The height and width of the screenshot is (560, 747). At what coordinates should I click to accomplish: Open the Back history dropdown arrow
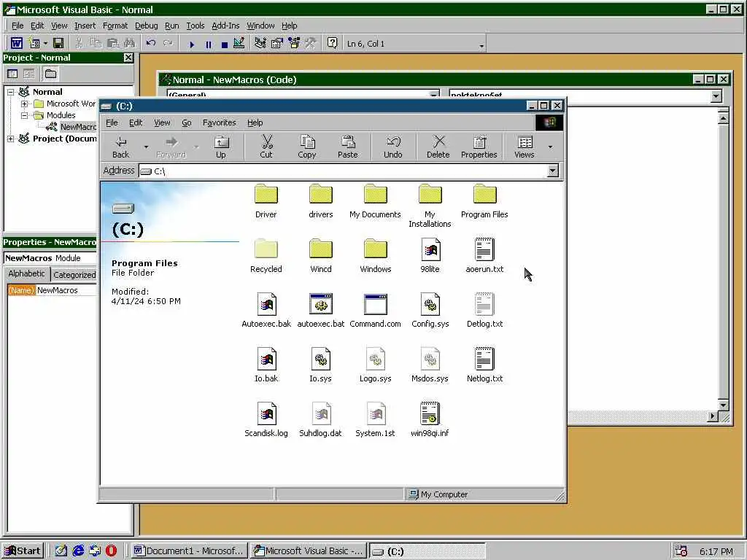tap(146, 147)
